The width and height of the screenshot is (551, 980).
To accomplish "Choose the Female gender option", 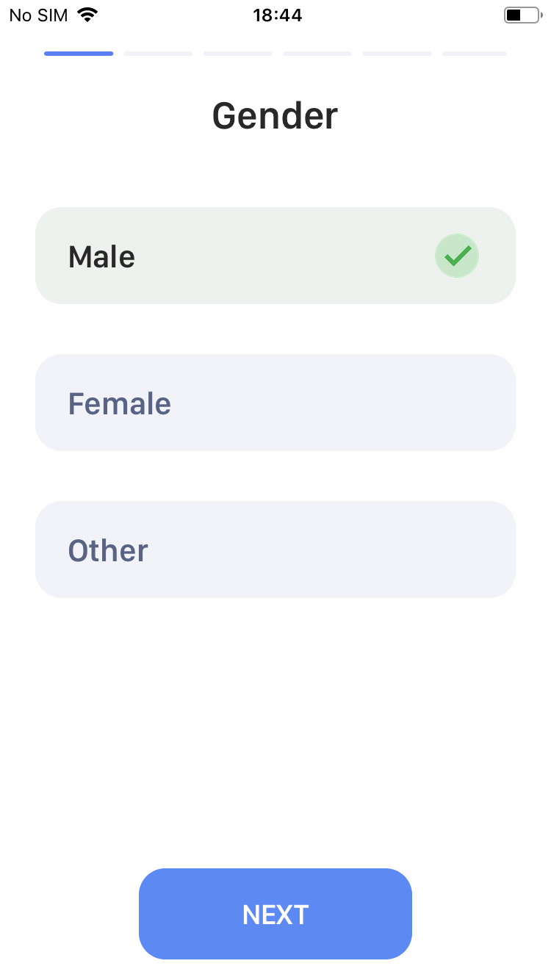I will point(275,403).
